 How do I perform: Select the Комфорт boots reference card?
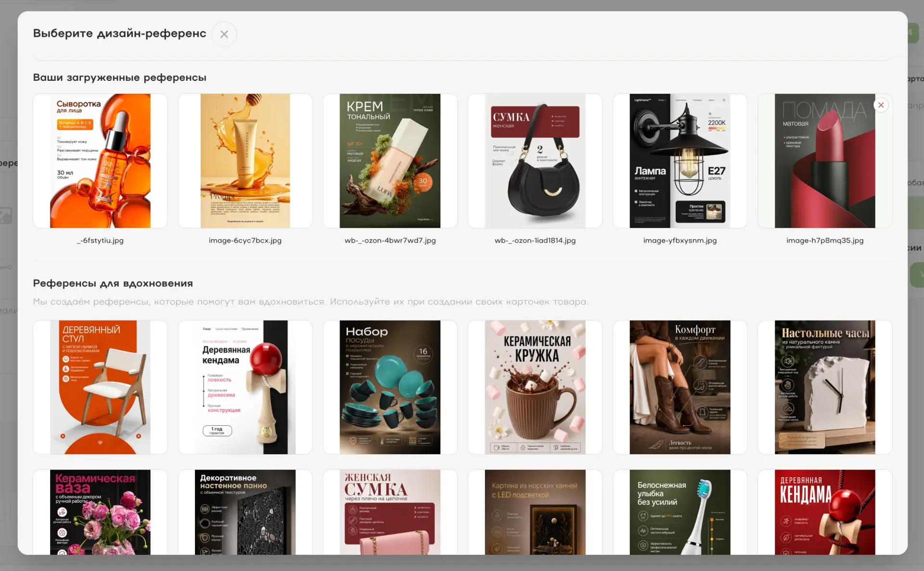(x=680, y=387)
